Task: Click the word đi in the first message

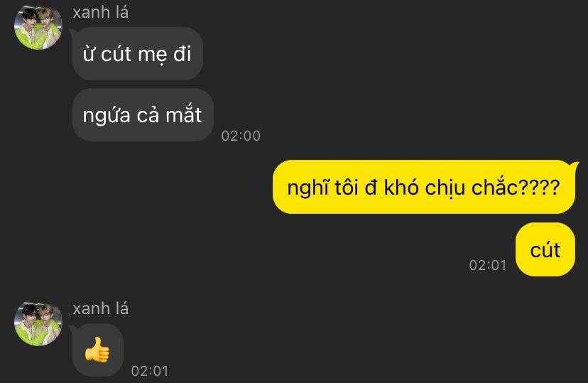Action: pos(183,53)
